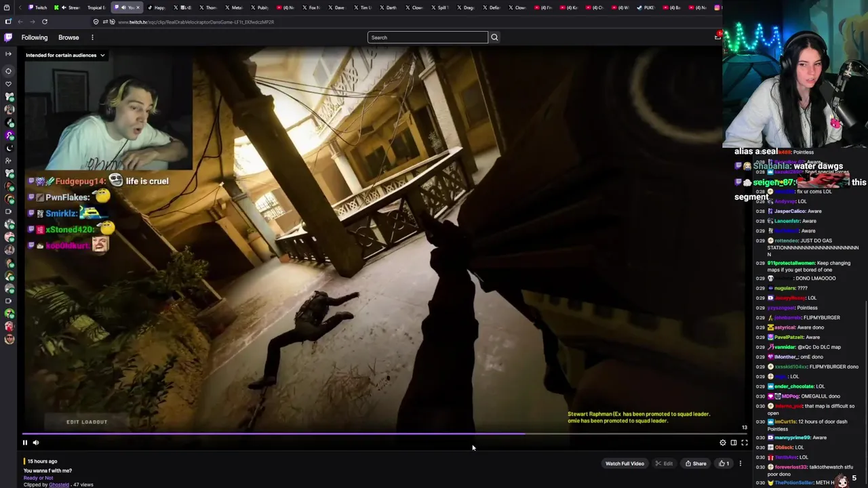Switch to the Tropical tab
Screen dimensions: 868x488
96,7
